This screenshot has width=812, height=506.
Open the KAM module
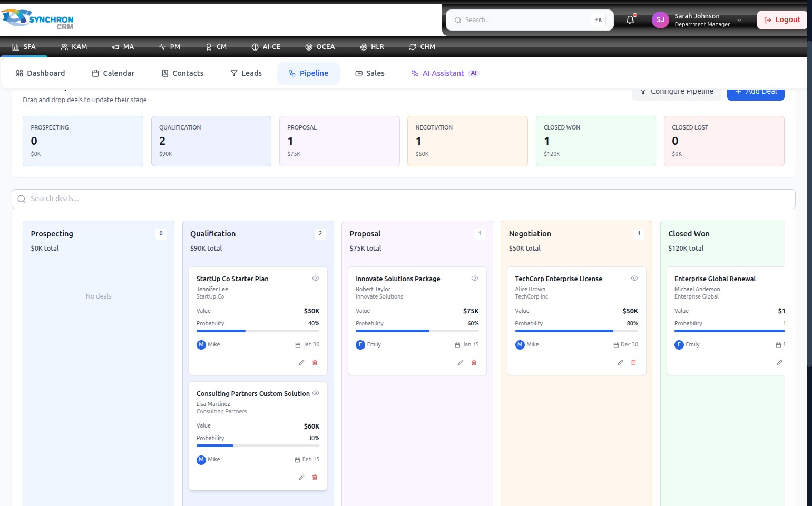(74, 47)
